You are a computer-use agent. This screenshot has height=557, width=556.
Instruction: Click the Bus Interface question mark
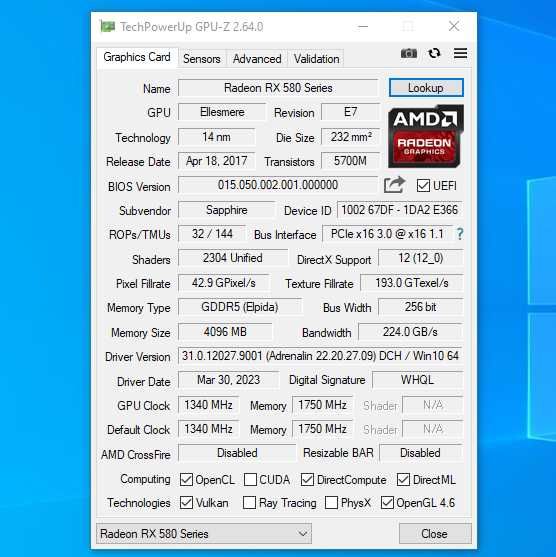pyautogui.click(x=460, y=234)
